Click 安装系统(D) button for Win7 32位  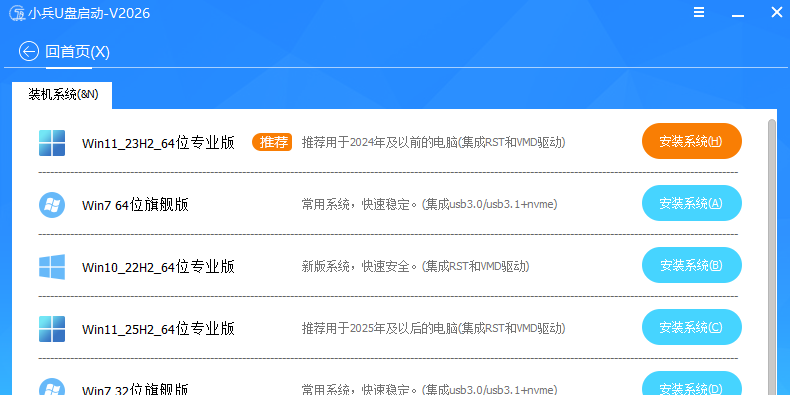(692, 383)
